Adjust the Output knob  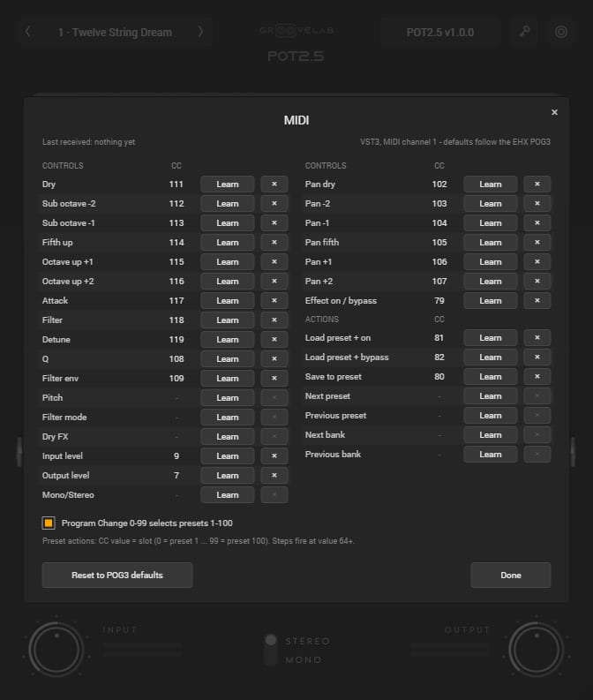pos(537,650)
